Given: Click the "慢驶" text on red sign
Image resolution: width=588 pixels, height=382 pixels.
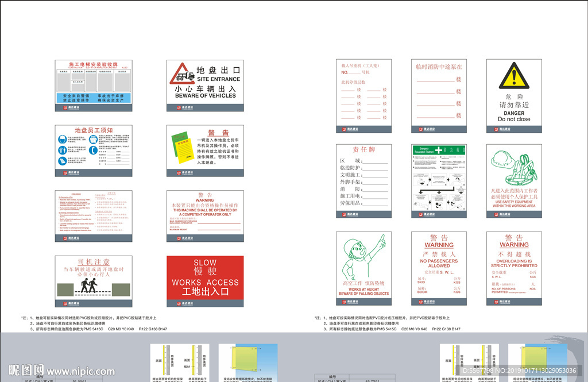Looking at the screenshot, I should coord(205,272).
